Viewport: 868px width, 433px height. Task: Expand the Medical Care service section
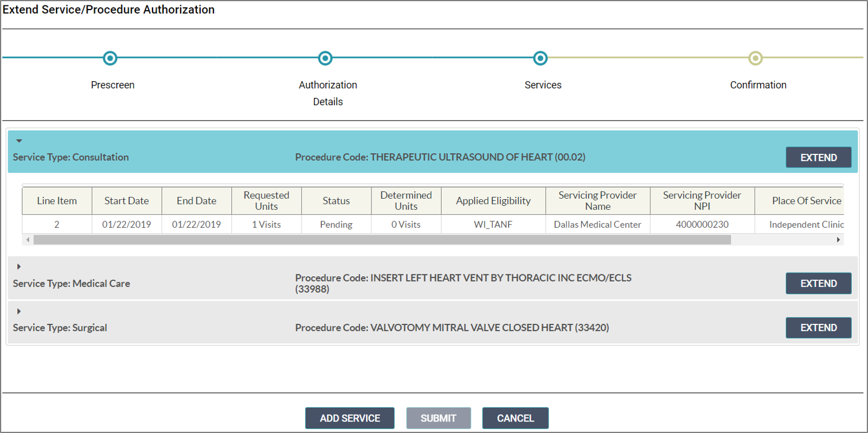click(x=19, y=267)
